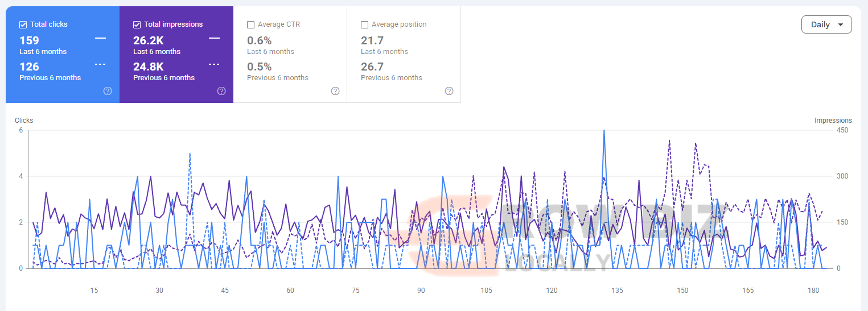Select the Average position label
This screenshot has height=311, width=868.
click(399, 24)
